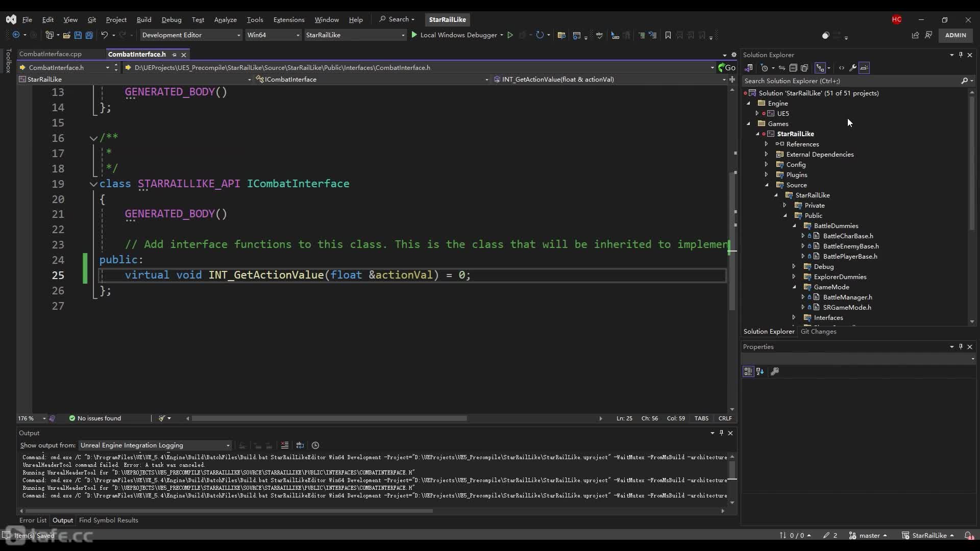Viewport: 980px width, 551px height.
Task: Click Local Windows Debugger start button
Action: point(454,35)
